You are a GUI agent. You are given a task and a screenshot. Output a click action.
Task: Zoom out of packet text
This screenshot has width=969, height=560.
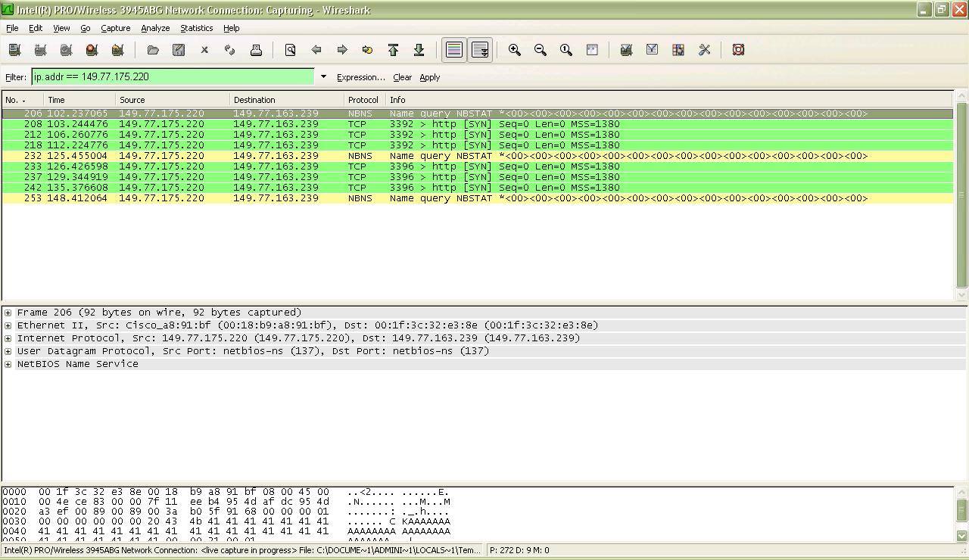[541, 50]
